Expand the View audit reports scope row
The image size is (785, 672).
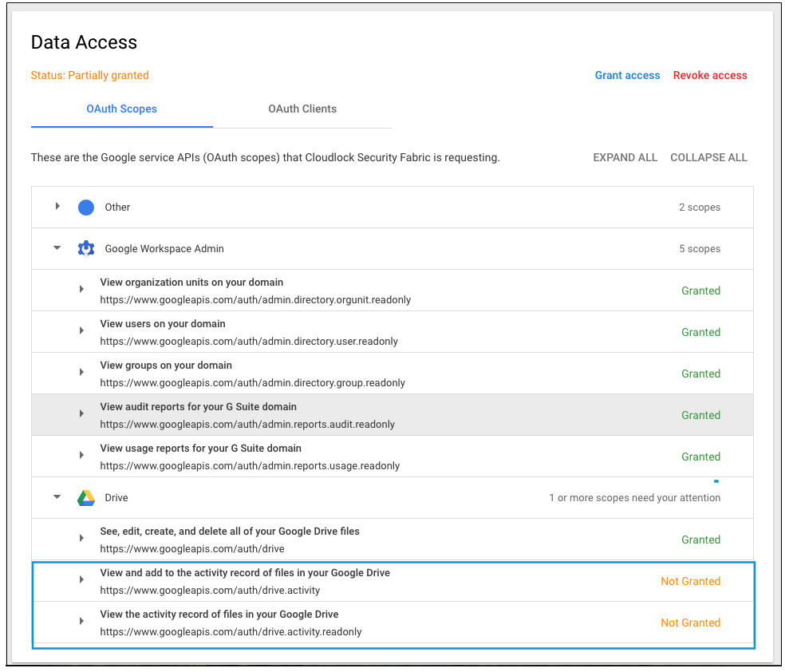(x=81, y=413)
